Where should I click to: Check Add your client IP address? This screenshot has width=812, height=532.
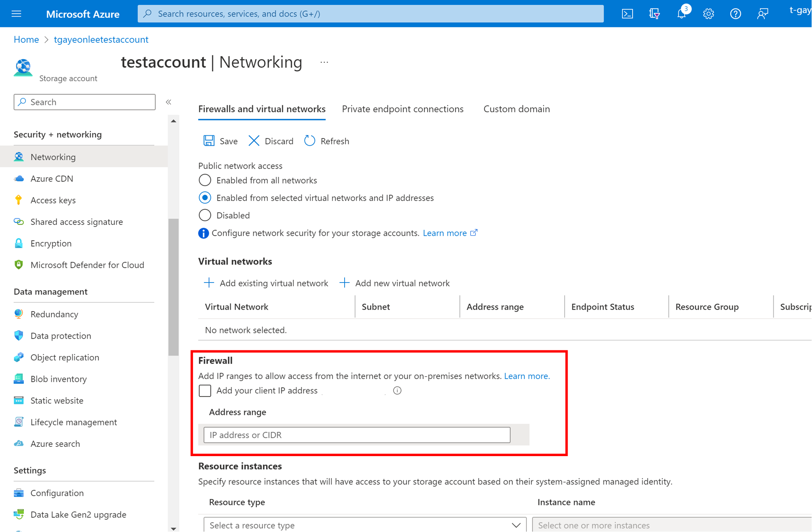[x=205, y=390]
